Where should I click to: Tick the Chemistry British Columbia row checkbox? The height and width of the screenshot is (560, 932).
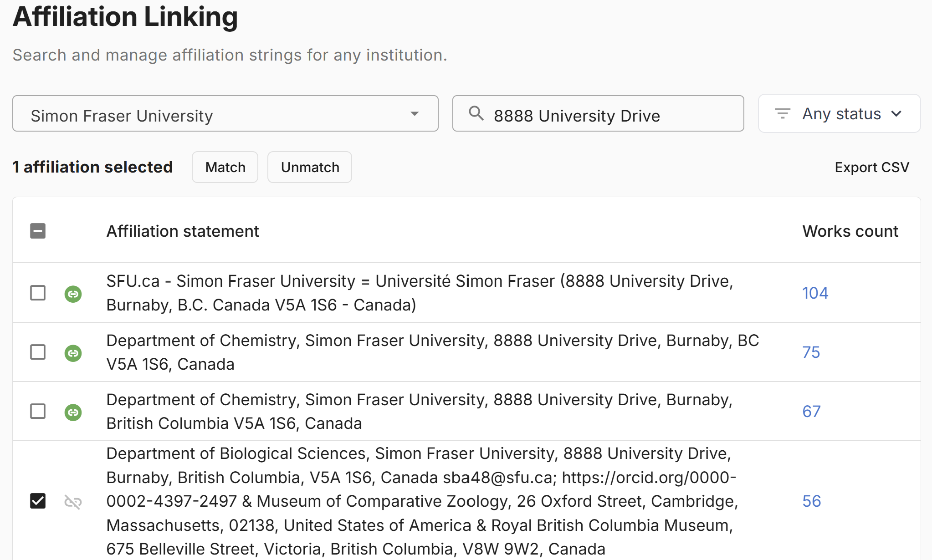click(38, 411)
